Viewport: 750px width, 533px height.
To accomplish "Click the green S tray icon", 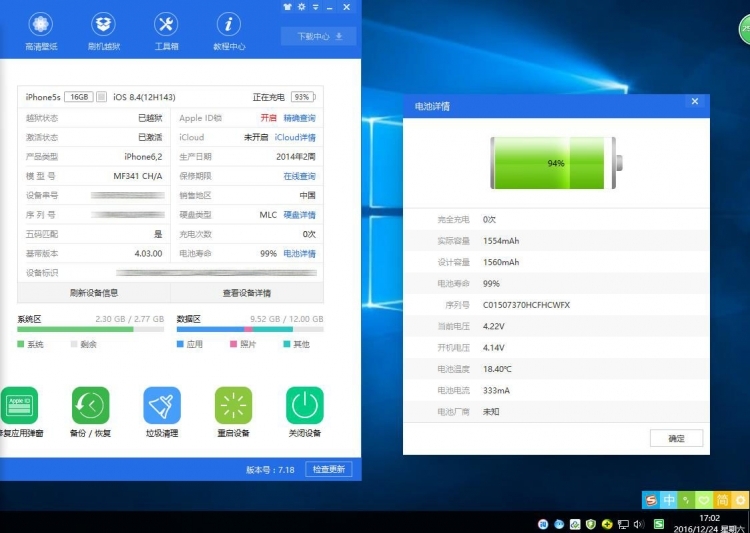I will [659, 524].
